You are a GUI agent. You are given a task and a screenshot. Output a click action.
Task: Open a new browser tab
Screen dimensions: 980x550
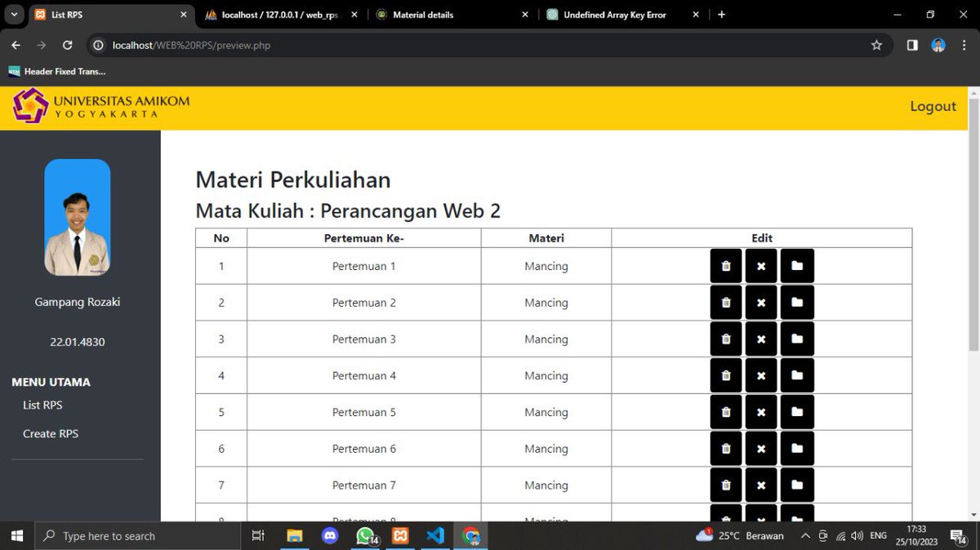click(721, 15)
